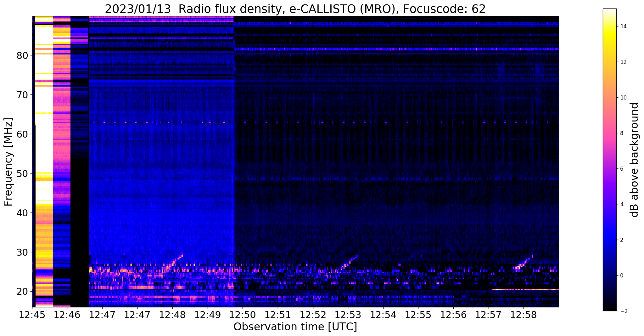Click the 20 MHz frequency tick label
The image size is (644, 336).
point(22,292)
